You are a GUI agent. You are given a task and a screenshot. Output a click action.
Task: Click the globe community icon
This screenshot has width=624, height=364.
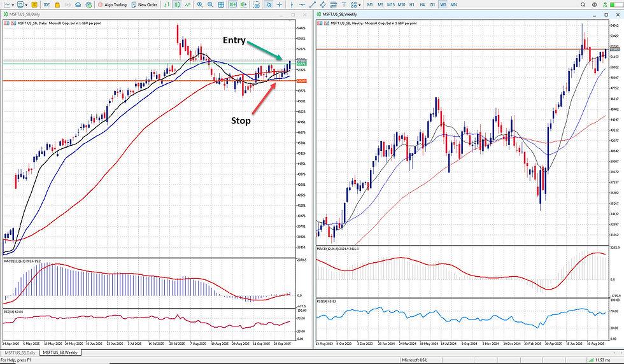(x=89, y=5)
